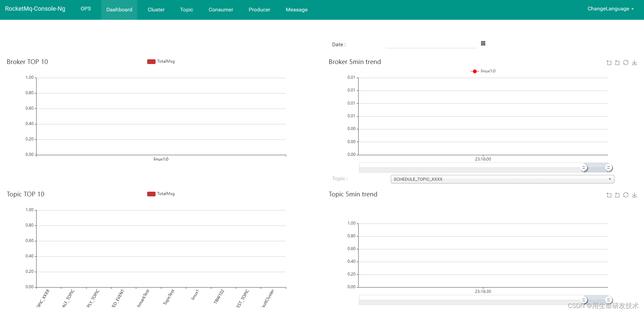Screen dimensions: 644x312
Task: Click the "Date :" label
Action: coord(339,45)
